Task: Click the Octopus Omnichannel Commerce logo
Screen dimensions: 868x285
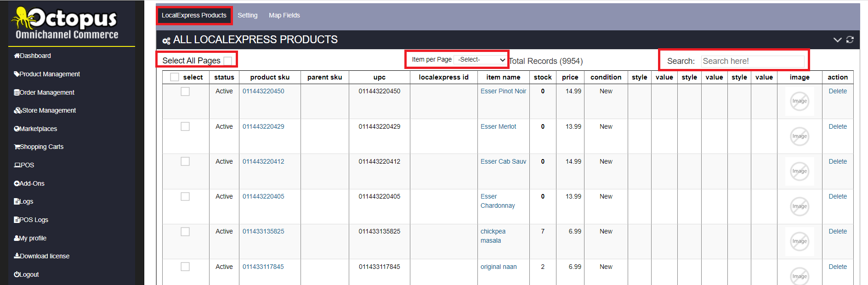Action: [65, 23]
